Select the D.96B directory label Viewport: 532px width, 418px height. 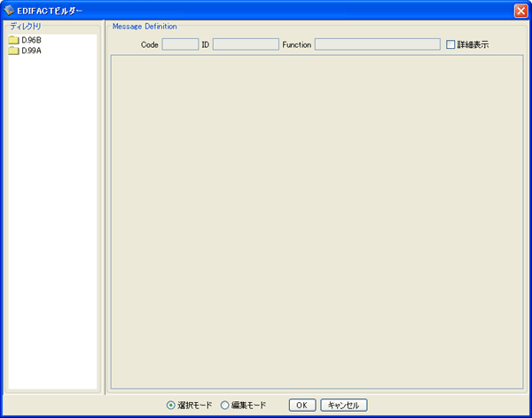(32, 41)
